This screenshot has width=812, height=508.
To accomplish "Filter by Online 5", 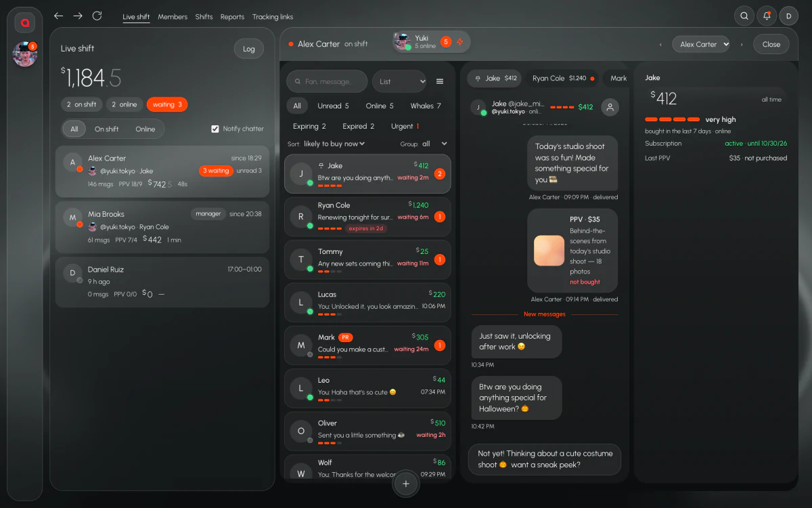I will 380,106.
